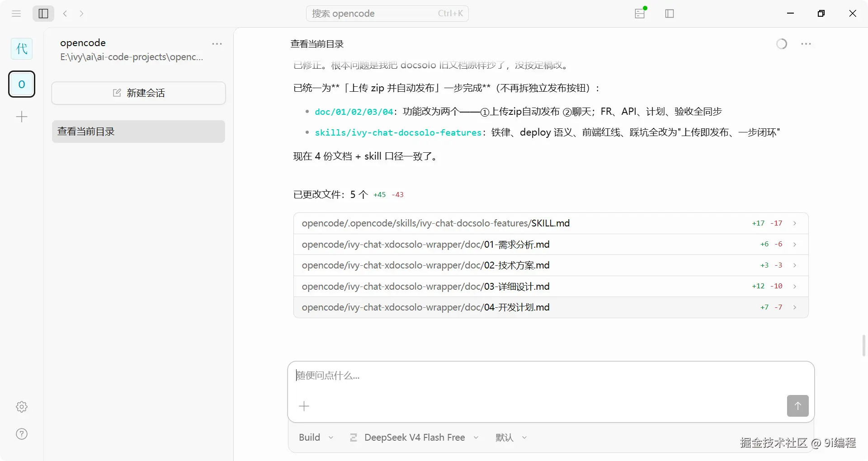This screenshot has height=461, width=868.
Task: Open the session header more options menu
Action: [x=806, y=44]
